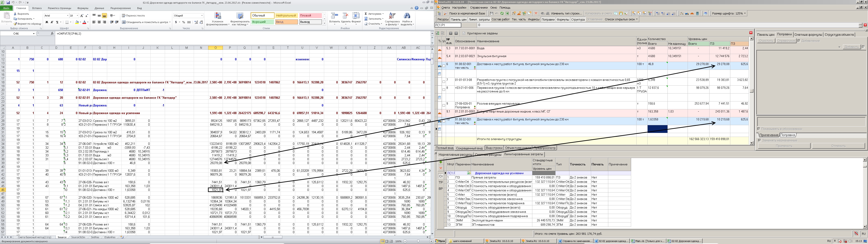This screenshot has height=244, width=868.
Task: Select the Плохой cell style swatch
Action: 310,16
